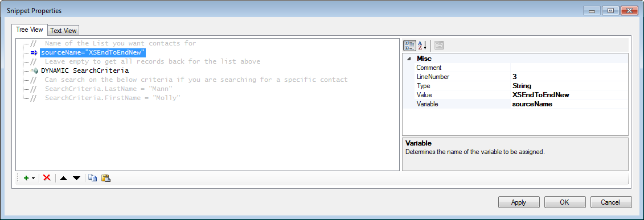The width and height of the screenshot is (644, 220).
Task: Select the Tree View tab
Action: pos(30,30)
